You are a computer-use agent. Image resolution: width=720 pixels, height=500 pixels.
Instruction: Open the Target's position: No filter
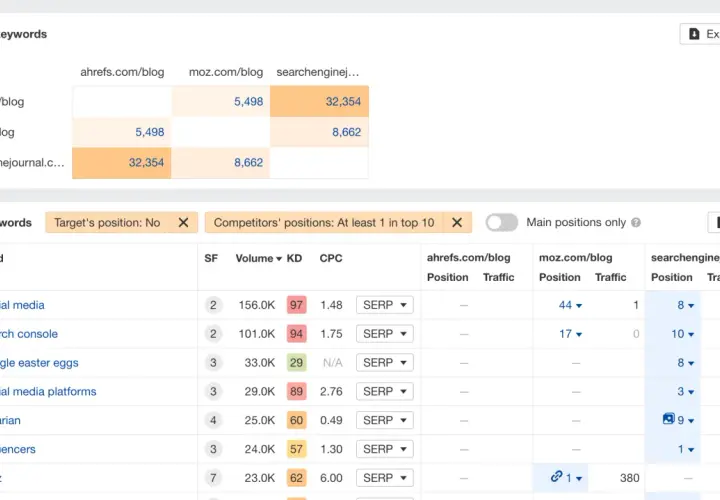tap(107, 223)
